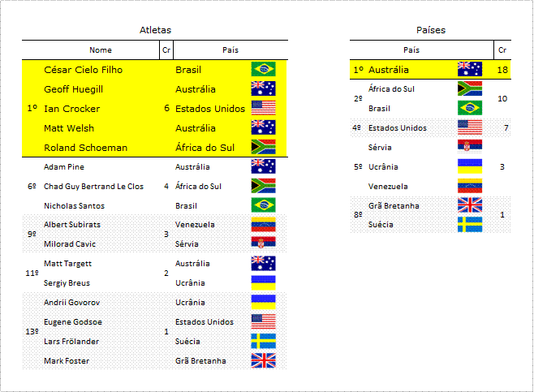Click Great Britain flag beside Mark Foster
This screenshot has height=392, width=534.
(x=263, y=360)
